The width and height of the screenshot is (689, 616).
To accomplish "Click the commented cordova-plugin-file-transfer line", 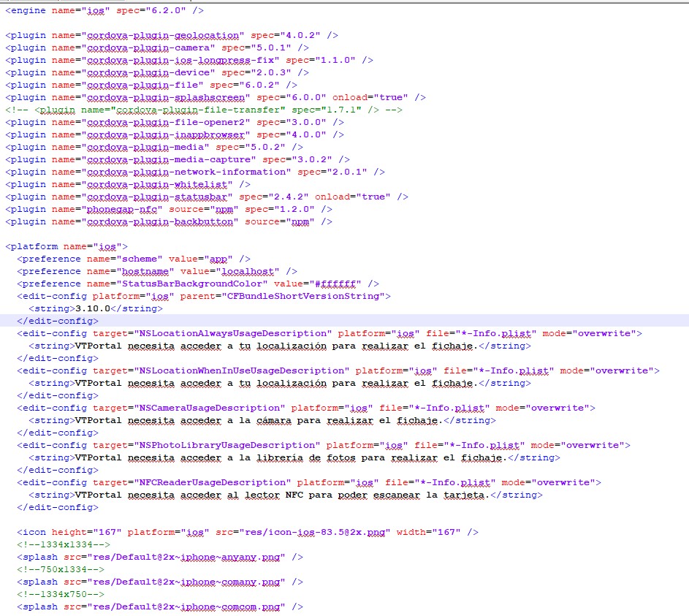I will pyautogui.click(x=203, y=110).
